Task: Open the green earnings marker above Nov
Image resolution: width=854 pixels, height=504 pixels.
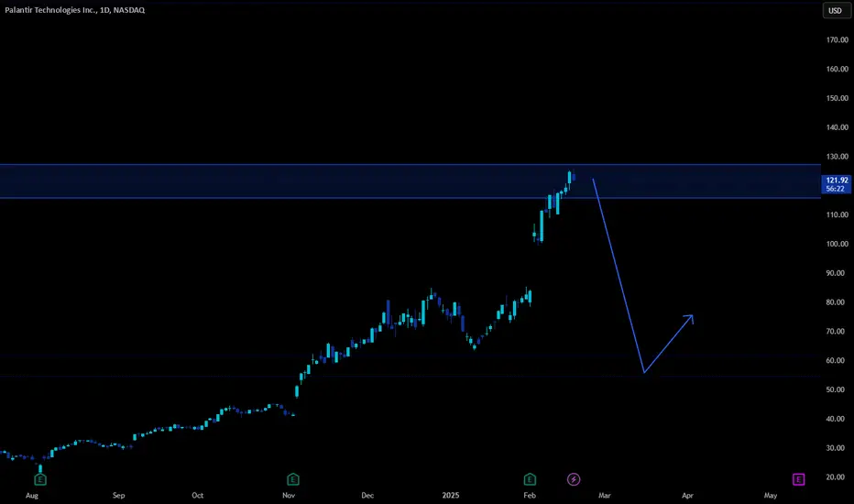Action: point(293,479)
